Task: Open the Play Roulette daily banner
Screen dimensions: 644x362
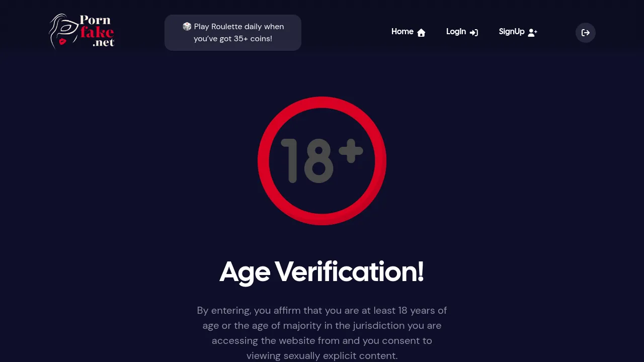Action: coord(233,33)
